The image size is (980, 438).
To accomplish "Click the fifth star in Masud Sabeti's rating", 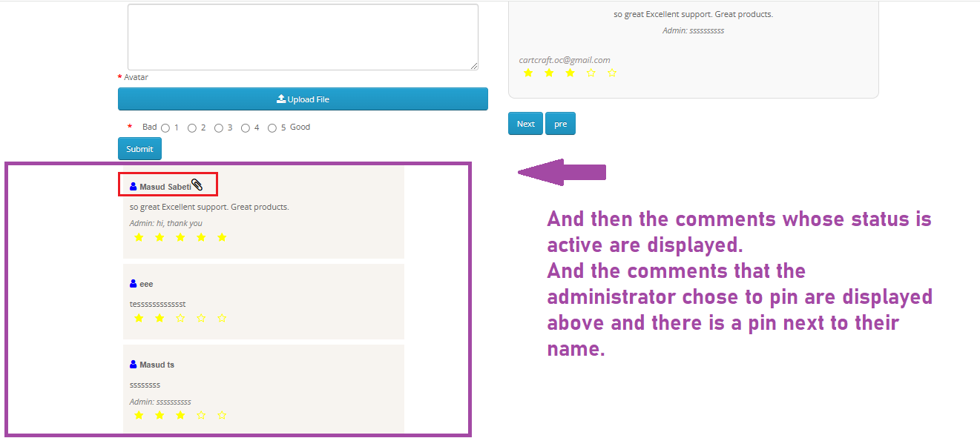I will 222,237.
